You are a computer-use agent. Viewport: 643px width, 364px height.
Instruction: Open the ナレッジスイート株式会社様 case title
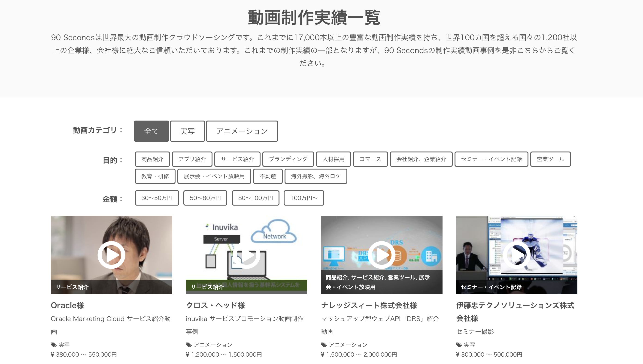[x=369, y=305]
